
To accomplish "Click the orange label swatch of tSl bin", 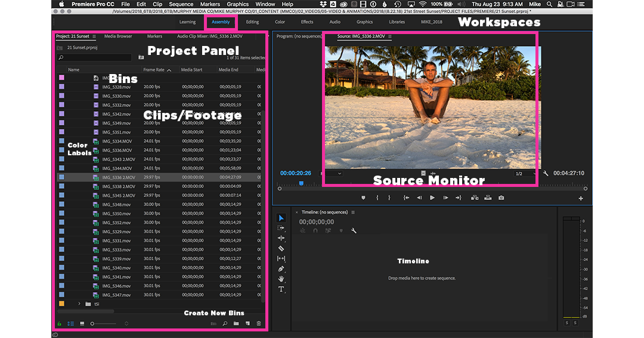I will click(x=61, y=304).
